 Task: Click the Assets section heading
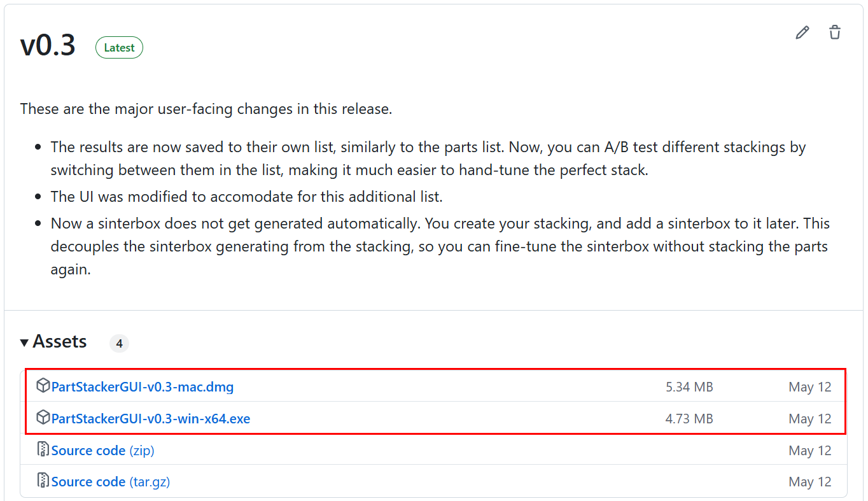point(60,342)
